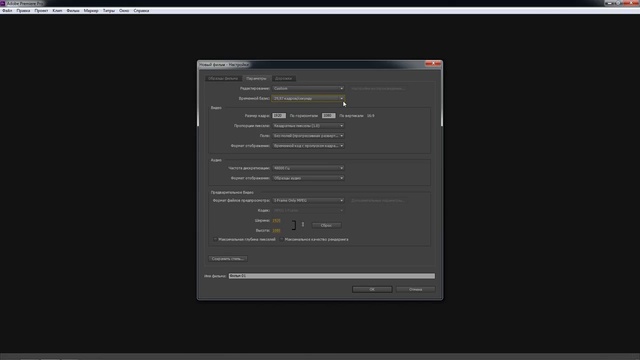Open the Поля dropdown
The image size is (640, 360).
(x=308, y=136)
